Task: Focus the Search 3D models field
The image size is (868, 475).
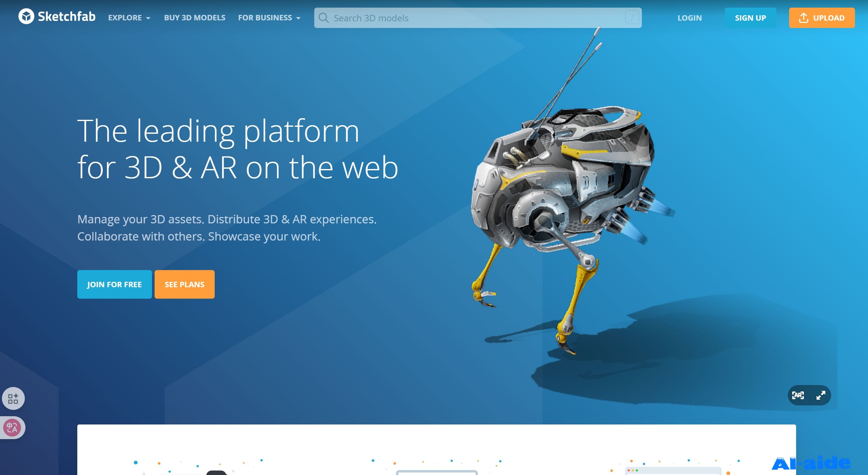Action: pyautogui.click(x=472, y=18)
